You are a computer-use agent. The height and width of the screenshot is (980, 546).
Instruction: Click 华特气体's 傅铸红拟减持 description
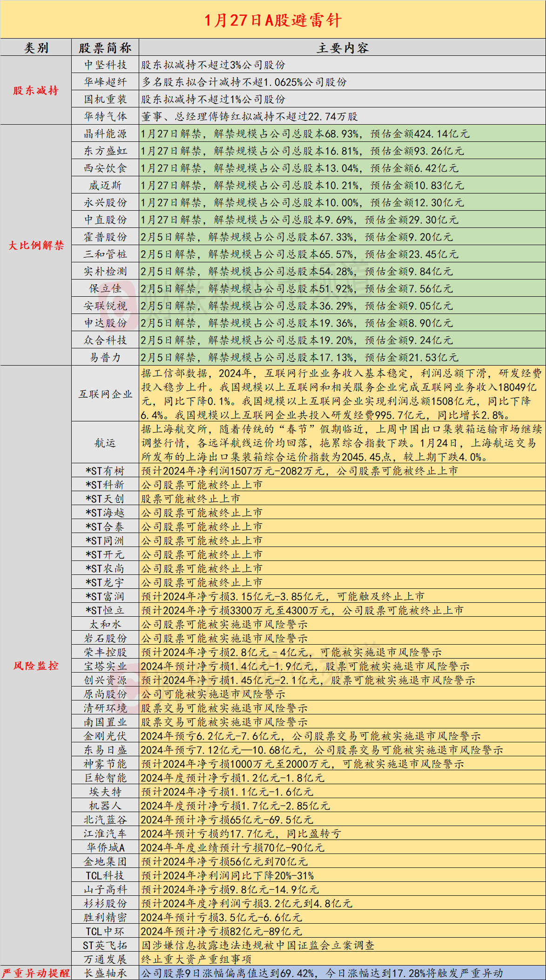[342, 116]
